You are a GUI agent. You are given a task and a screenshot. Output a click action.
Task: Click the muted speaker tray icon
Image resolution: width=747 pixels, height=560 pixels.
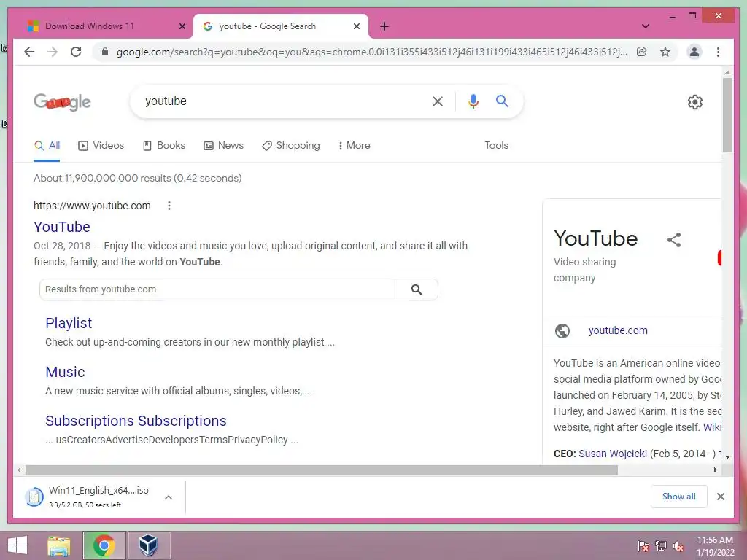[678, 546]
